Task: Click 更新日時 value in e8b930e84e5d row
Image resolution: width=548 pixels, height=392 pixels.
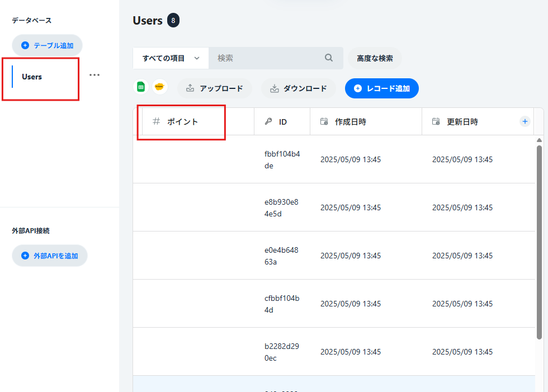Action: (462, 207)
